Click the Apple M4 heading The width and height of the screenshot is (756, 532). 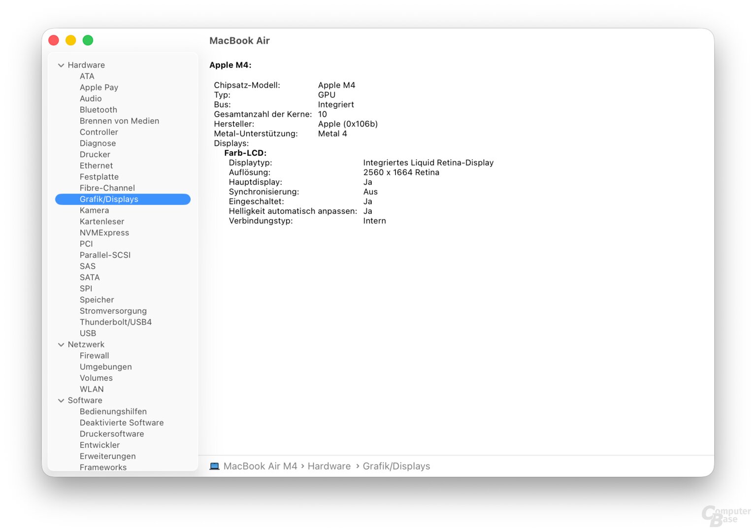pyautogui.click(x=230, y=65)
